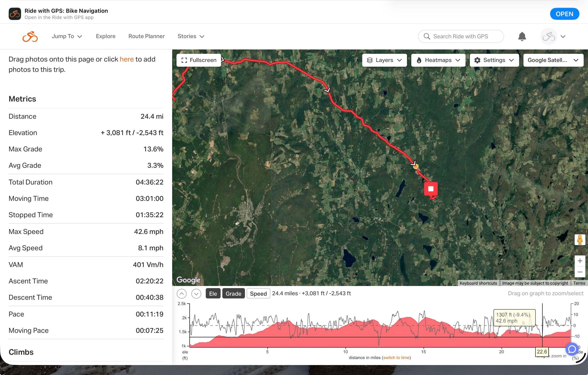Zoom out the map with minus button
This screenshot has height=375, width=588.
point(580,272)
